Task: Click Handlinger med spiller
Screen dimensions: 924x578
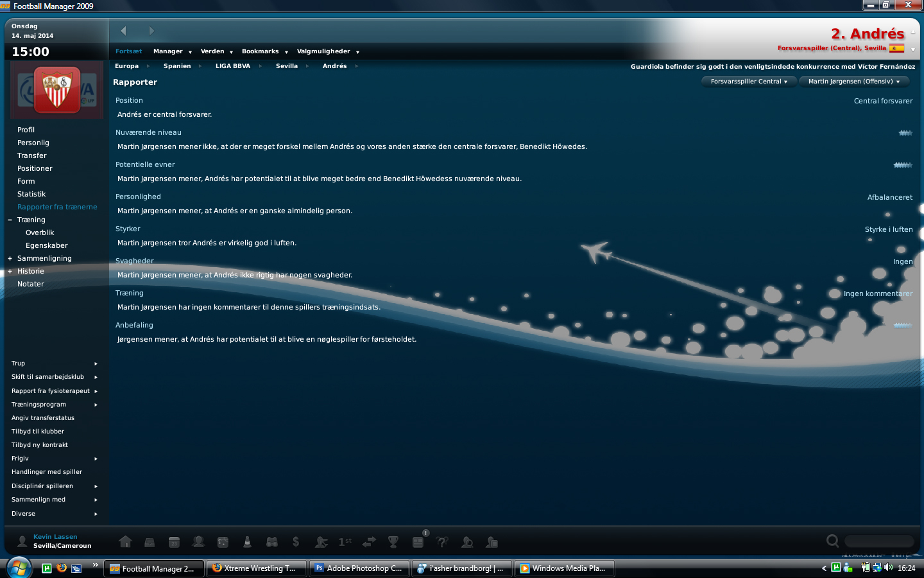Action: click(x=47, y=472)
